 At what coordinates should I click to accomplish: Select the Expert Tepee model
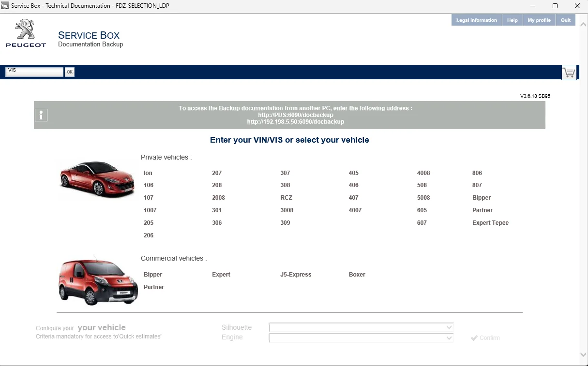point(490,223)
